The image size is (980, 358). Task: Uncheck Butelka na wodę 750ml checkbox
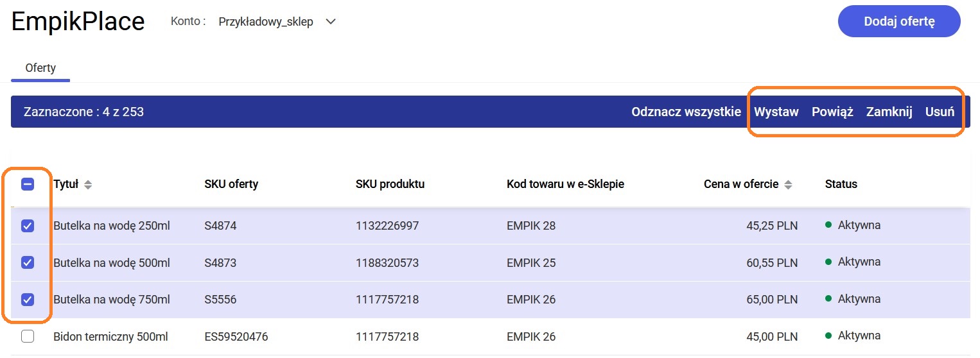coord(28,300)
